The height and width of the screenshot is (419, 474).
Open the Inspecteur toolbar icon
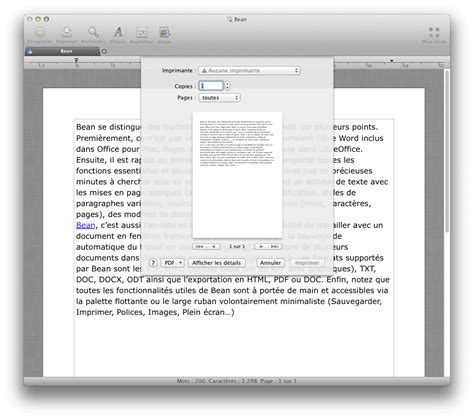click(142, 33)
